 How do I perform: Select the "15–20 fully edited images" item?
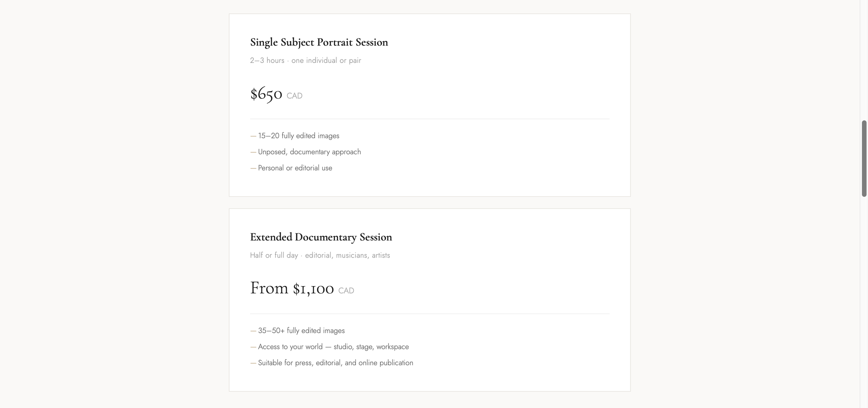[299, 136]
